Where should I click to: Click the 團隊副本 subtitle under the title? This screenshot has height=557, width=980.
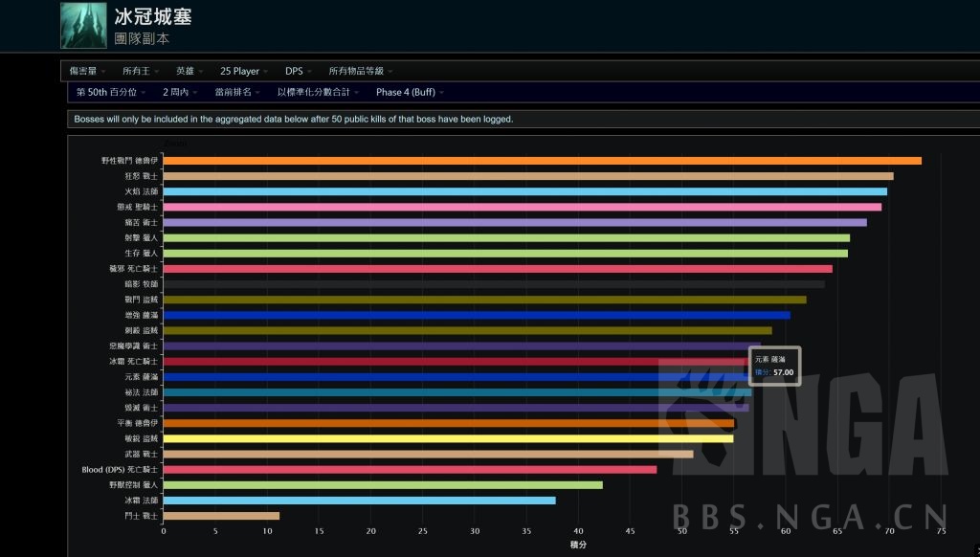pyautogui.click(x=142, y=38)
